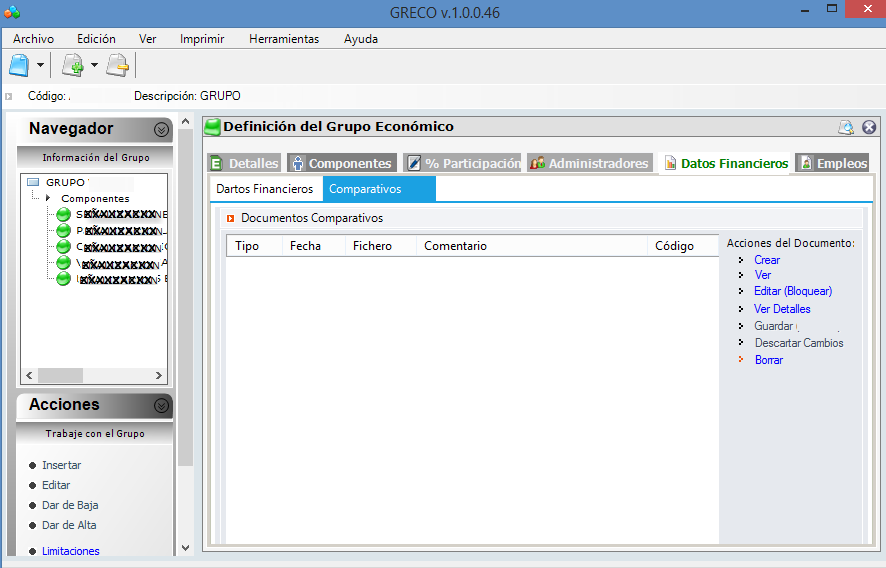Switch to the Componentes tab
Image resolution: width=886 pixels, height=568 pixels.
click(x=342, y=163)
